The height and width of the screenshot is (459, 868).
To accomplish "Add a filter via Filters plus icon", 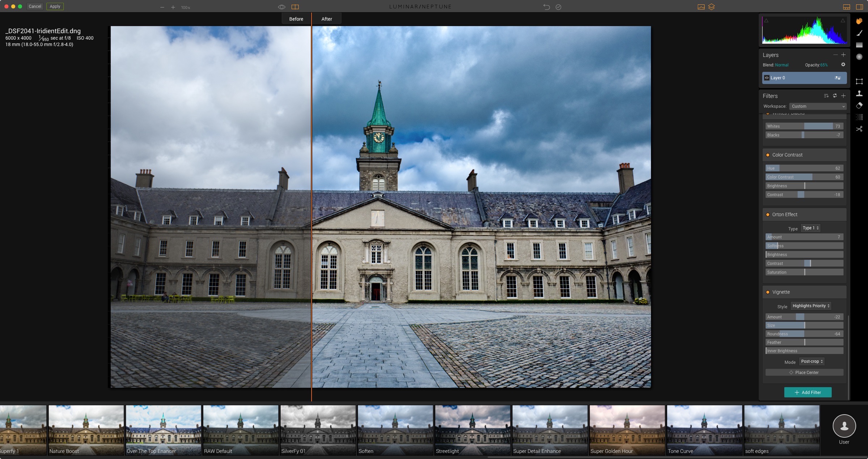I will click(843, 96).
